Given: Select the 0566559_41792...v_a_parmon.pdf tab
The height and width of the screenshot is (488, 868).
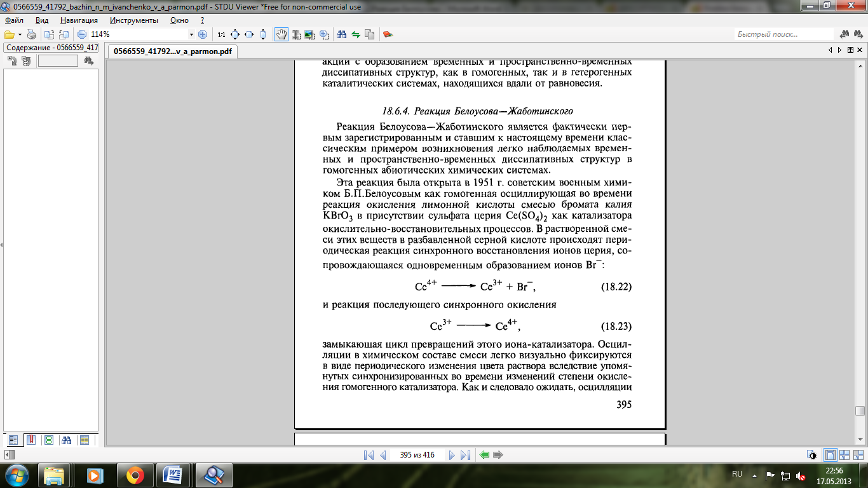Looking at the screenshot, I should (172, 51).
